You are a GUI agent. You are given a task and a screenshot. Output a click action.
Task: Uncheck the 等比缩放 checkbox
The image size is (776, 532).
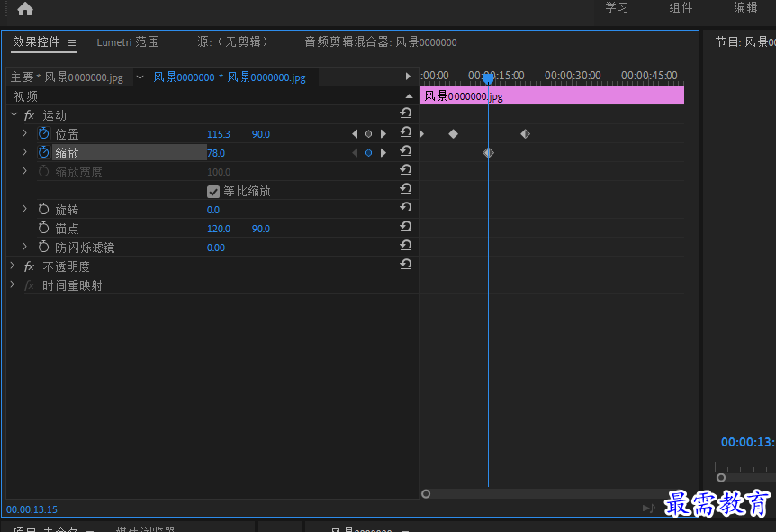click(213, 192)
